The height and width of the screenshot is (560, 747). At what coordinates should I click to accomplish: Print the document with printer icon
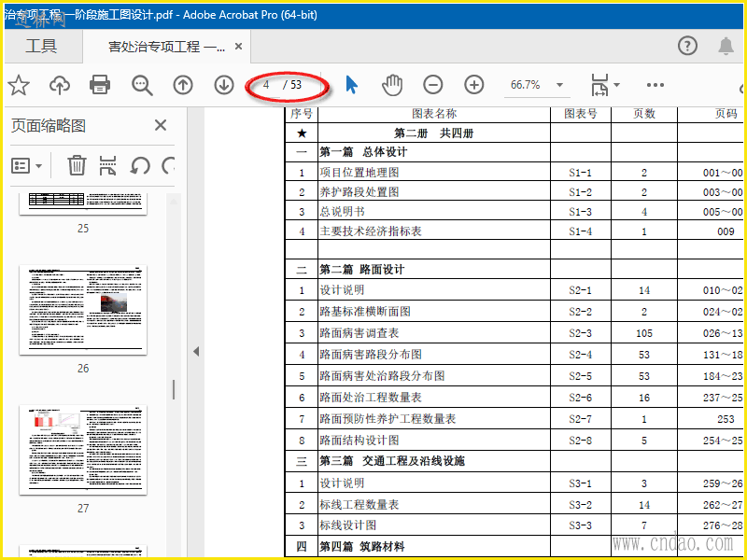(x=100, y=85)
